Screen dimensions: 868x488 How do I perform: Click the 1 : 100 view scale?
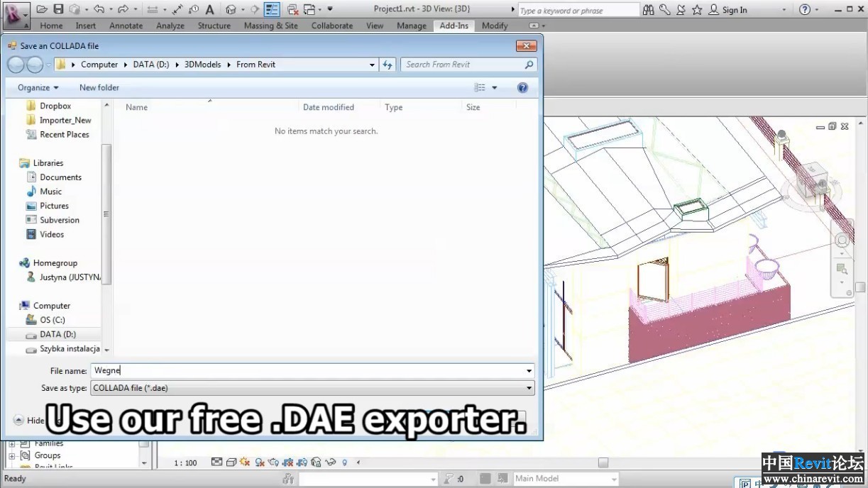tap(185, 462)
